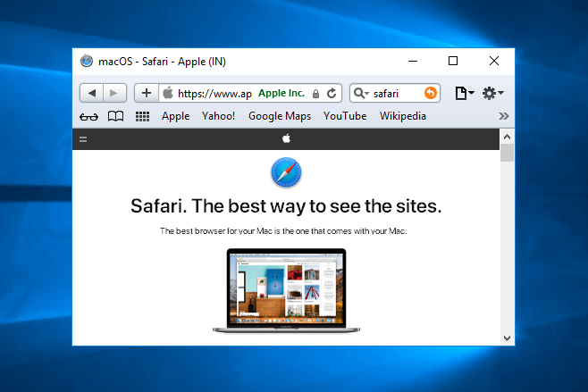Open the Google Maps bookmark
This screenshot has width=588, height=392.
pyautogui.click(x=279, y=116)
